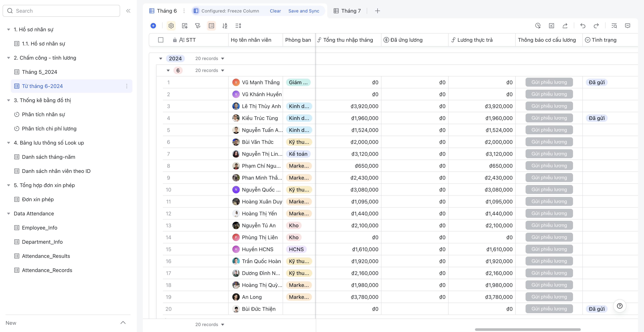Image resolution: width=644 pixels, height=332 pixels.
Task: Collapse the Data Attendance section
Action: click(x=9, y=214)
